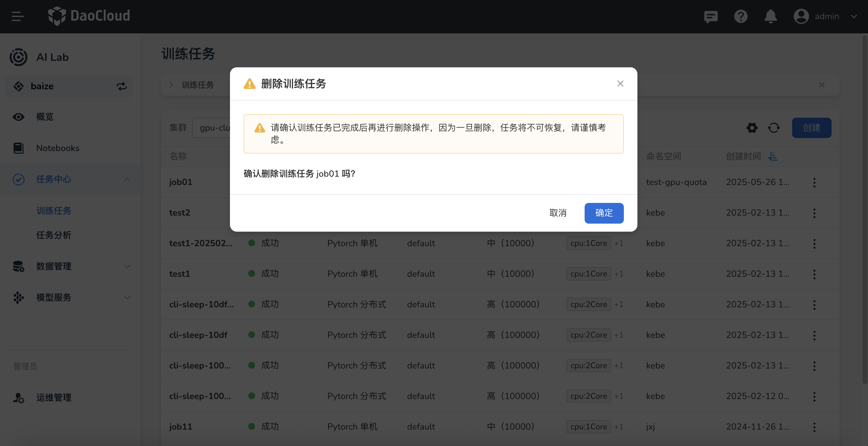The height and width of the screenshot is (446, 868).
Task: Open the sidebar hamburger menu
Action: tap(18, 16)
